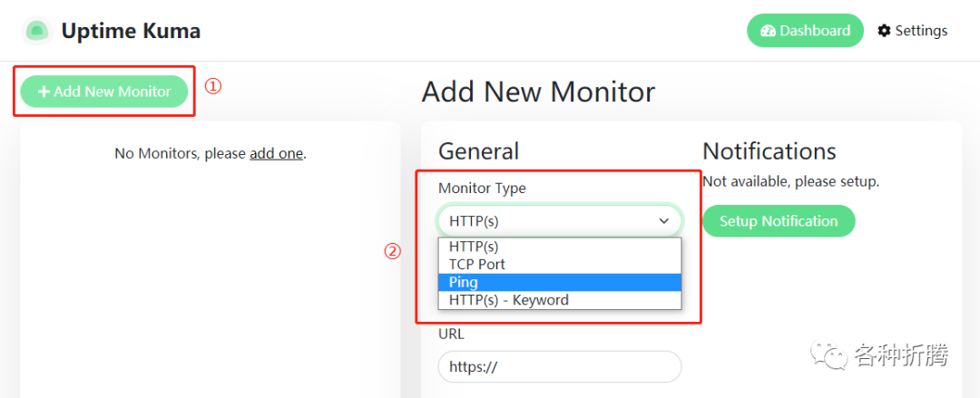
Task: Focus the URL input field
Action: click(559, 366)
